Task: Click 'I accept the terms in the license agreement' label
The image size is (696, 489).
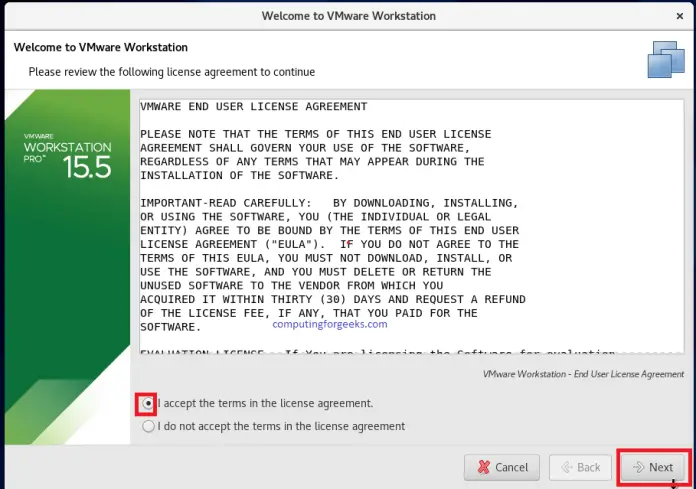Action: [265, 403]
